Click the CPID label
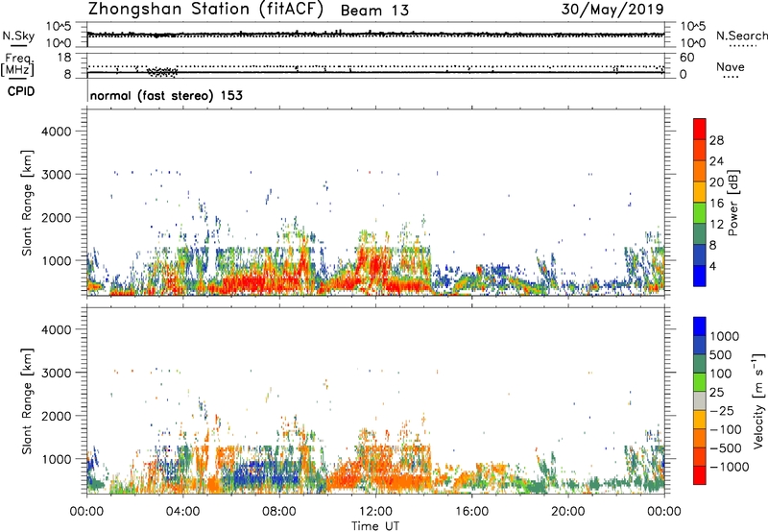The width and height of the screenshot is (768, 532). [21, 91]
